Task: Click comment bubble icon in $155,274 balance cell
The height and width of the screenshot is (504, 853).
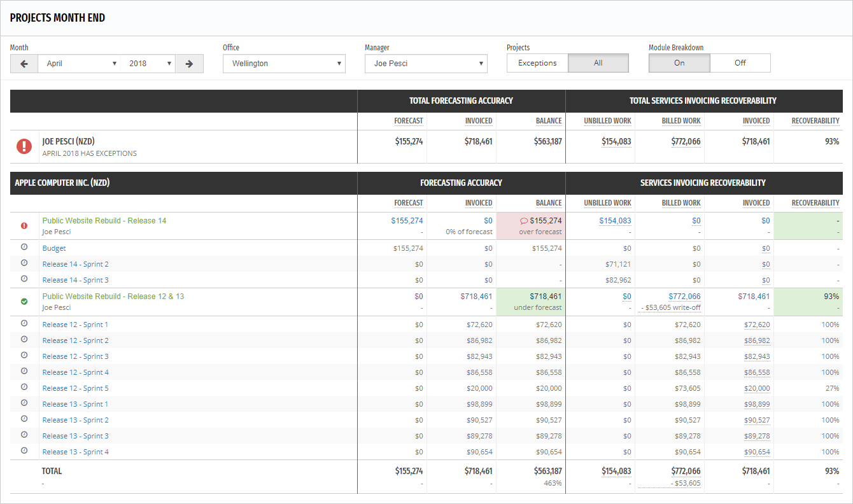Action: pos(524,221)
